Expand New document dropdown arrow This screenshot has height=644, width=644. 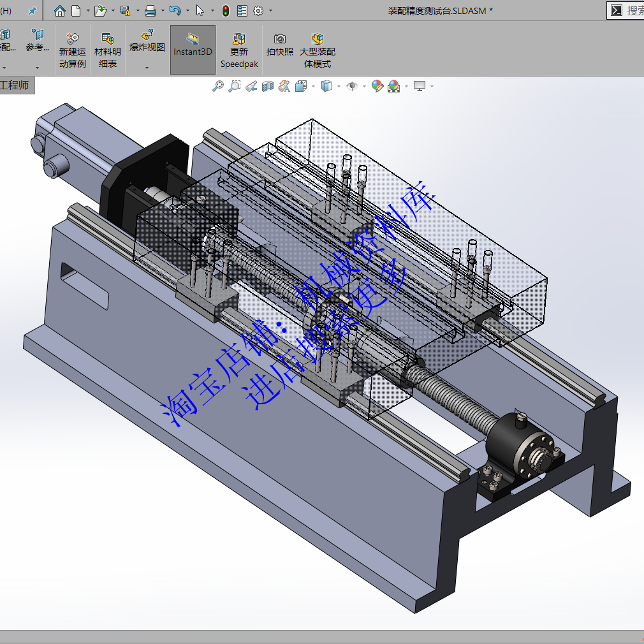[88, 11]
